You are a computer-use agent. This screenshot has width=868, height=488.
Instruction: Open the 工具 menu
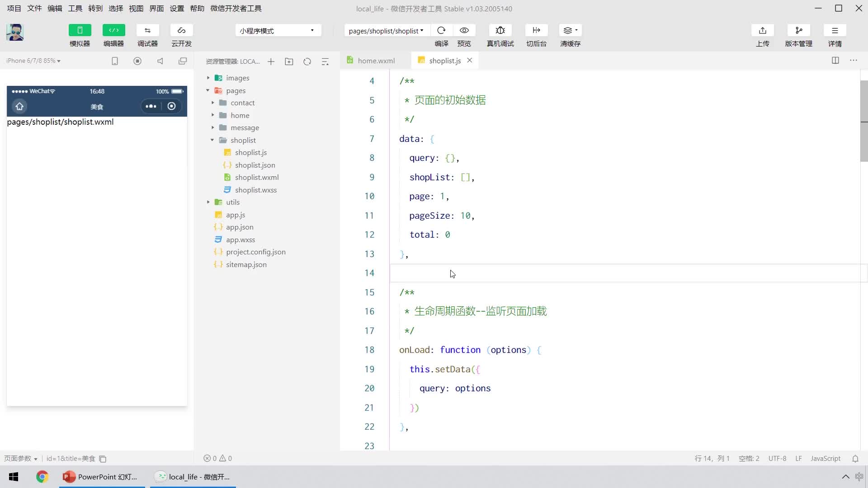click(x=75, y=9)
